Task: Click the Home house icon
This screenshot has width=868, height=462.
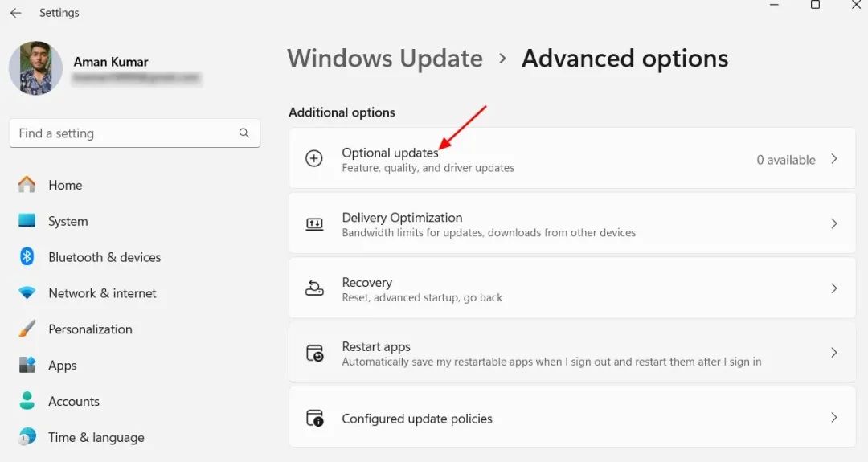Action: pos(27,185)
